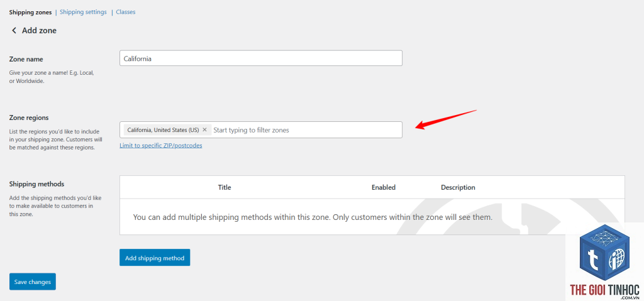Viewport: 644px width, 301px height.
Task: Save changes to the shipping zone
Action: 33,282
